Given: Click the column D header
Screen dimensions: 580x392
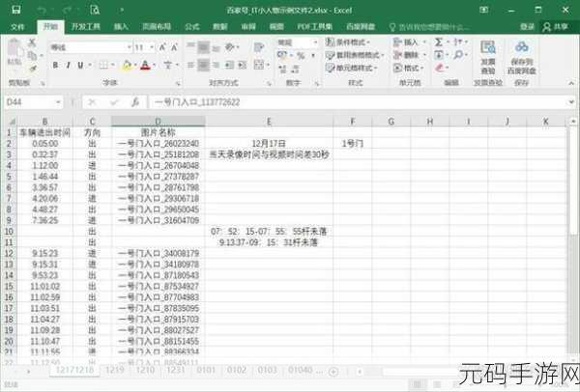Looking at the screenshot, I should [x=158, y=122].
